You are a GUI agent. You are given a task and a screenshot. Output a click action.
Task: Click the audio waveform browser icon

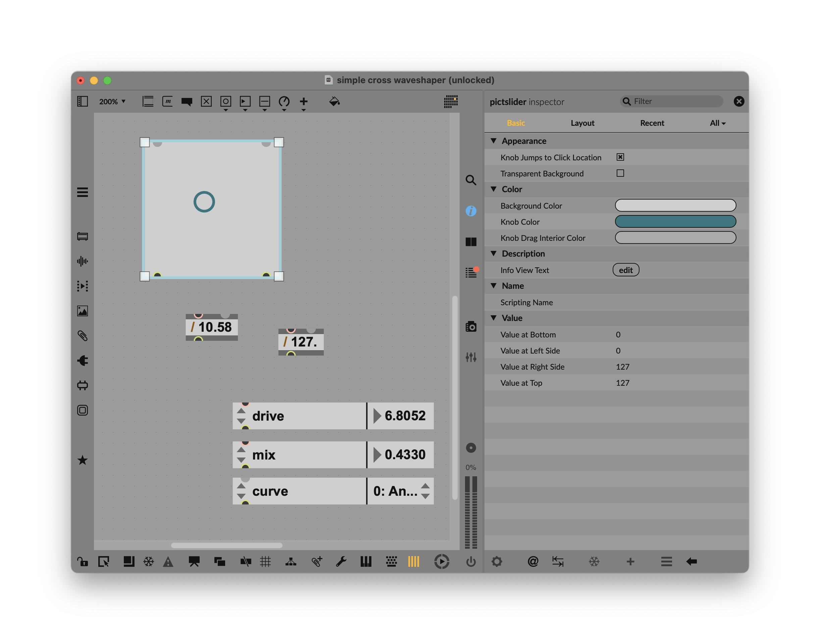coord(83,261)
